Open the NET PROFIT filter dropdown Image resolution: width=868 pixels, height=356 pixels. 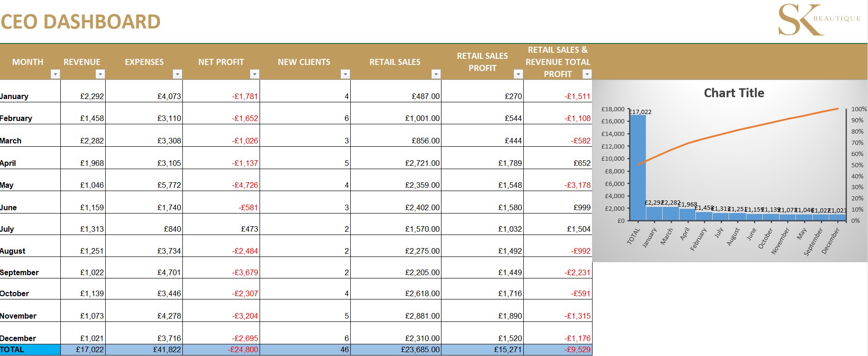click(x=254, y=74)
